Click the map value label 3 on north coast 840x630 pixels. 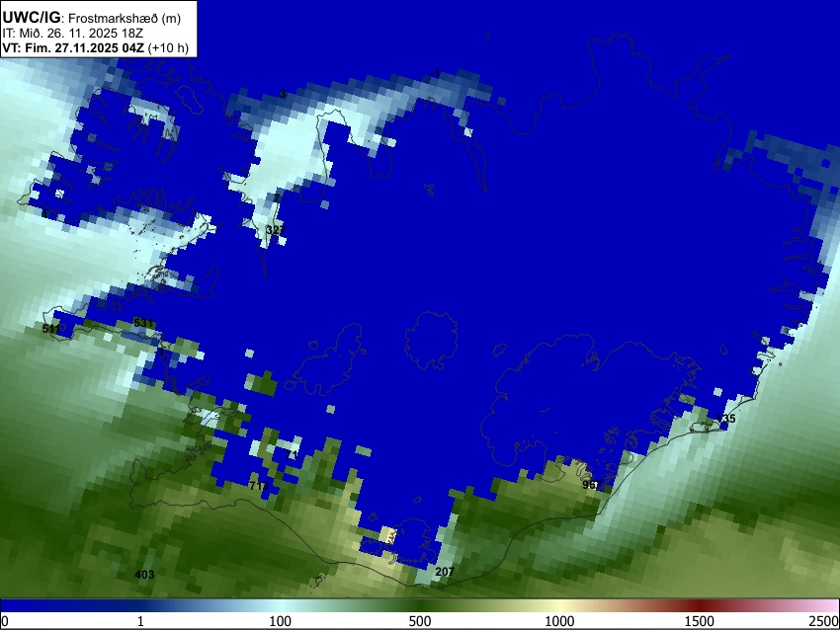click(x=283, y=94)
